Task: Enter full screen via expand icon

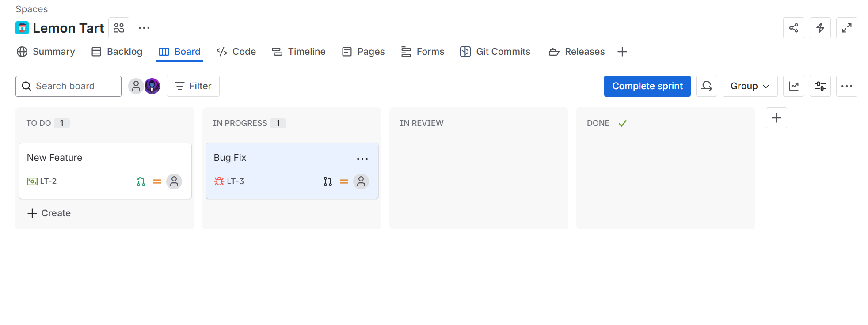Action: click(846, 27)
